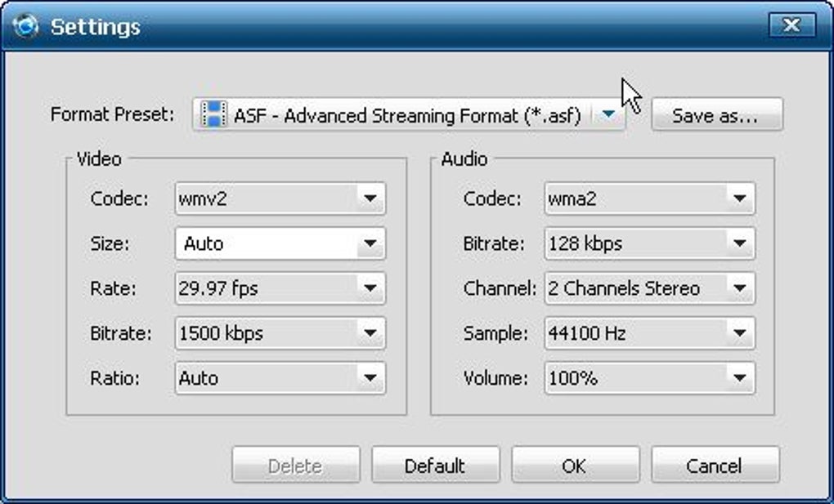This screenshot has height=504, width=834.
Task: Click the Default button
Action: 435,466
